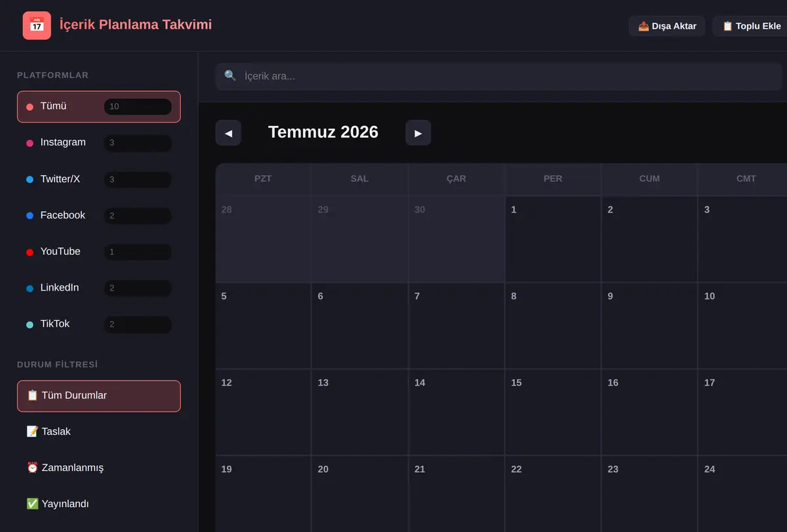
Task: Filter content by Twitter/X
Action: pyautogui.click(x=98, y=179)
